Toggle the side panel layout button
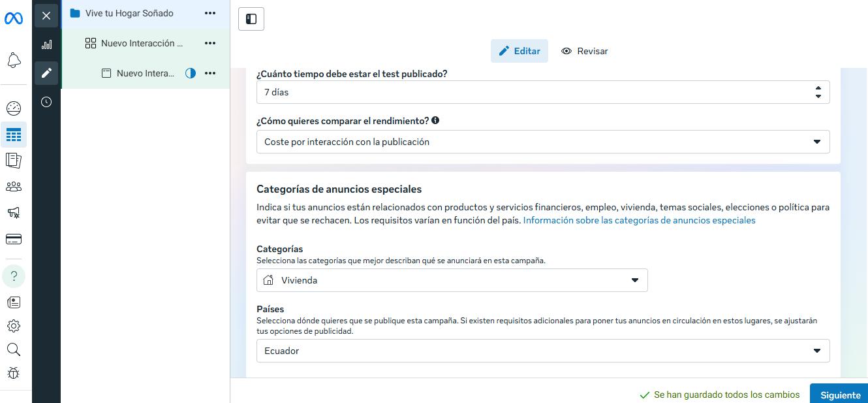This screenshot has width=868, height=403. click(251, 19)
